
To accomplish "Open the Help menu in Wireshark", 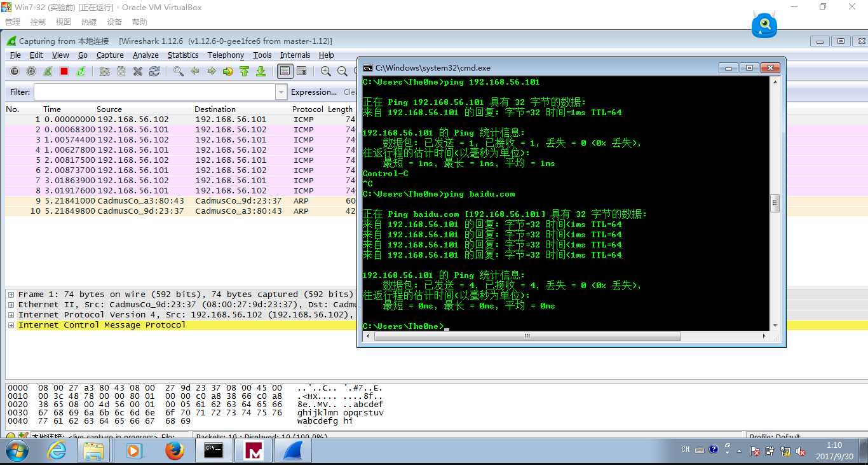I will (327, 55).
